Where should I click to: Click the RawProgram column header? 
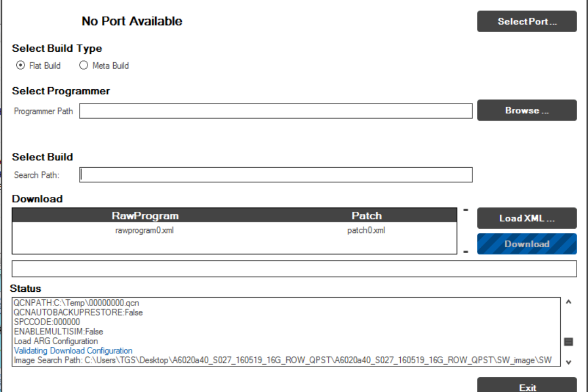145,216
